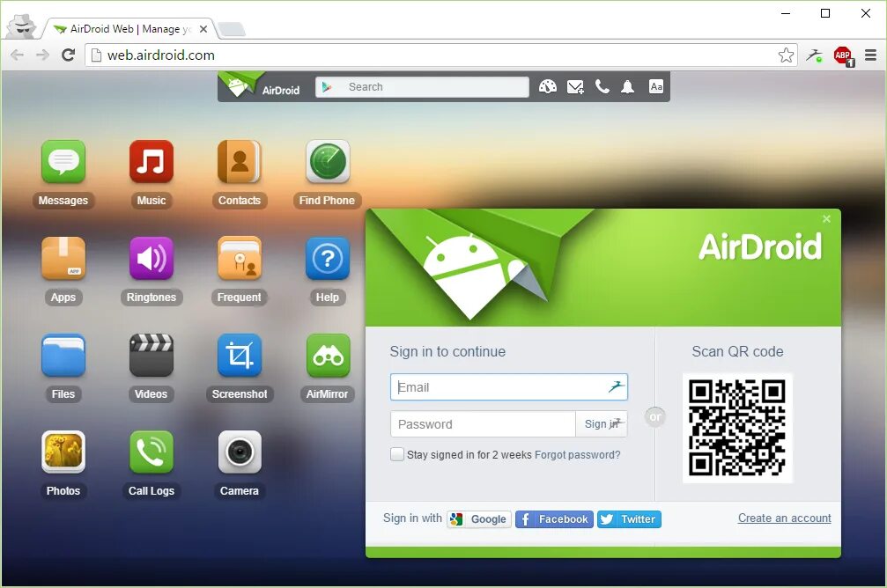
Task: Click the Call Logs label
Action: click(151, 491)
